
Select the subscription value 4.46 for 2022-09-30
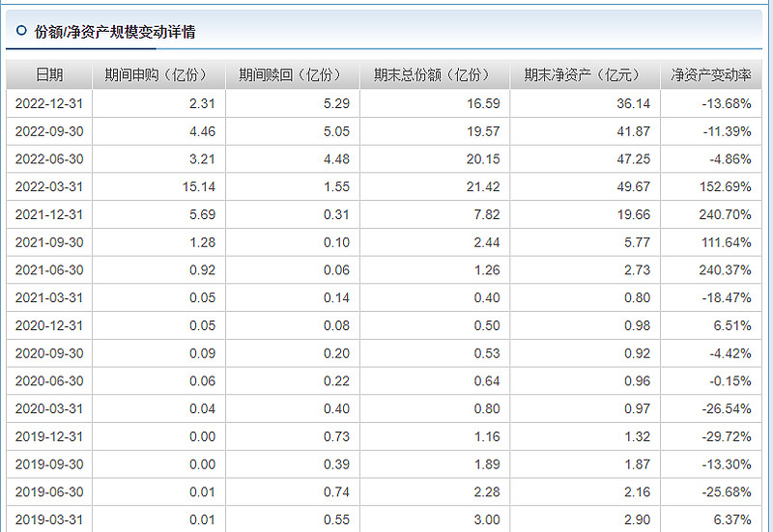click(202, 131)
